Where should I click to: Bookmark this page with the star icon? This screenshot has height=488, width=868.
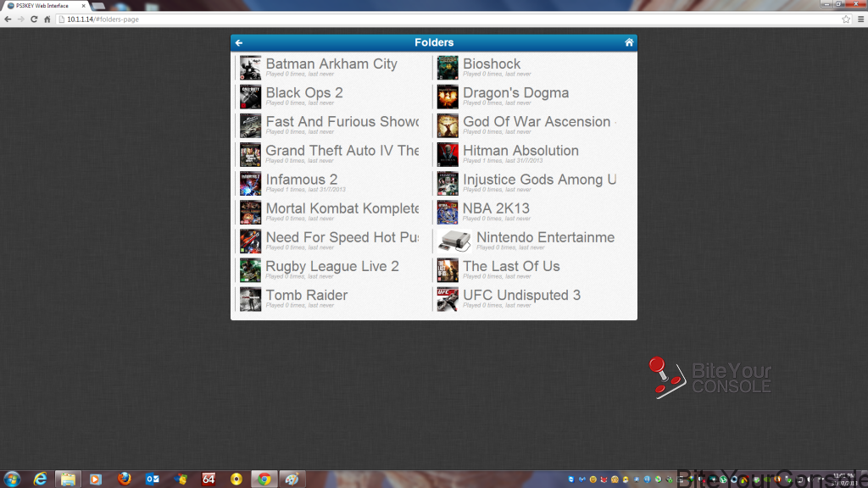tap(846, 19)
